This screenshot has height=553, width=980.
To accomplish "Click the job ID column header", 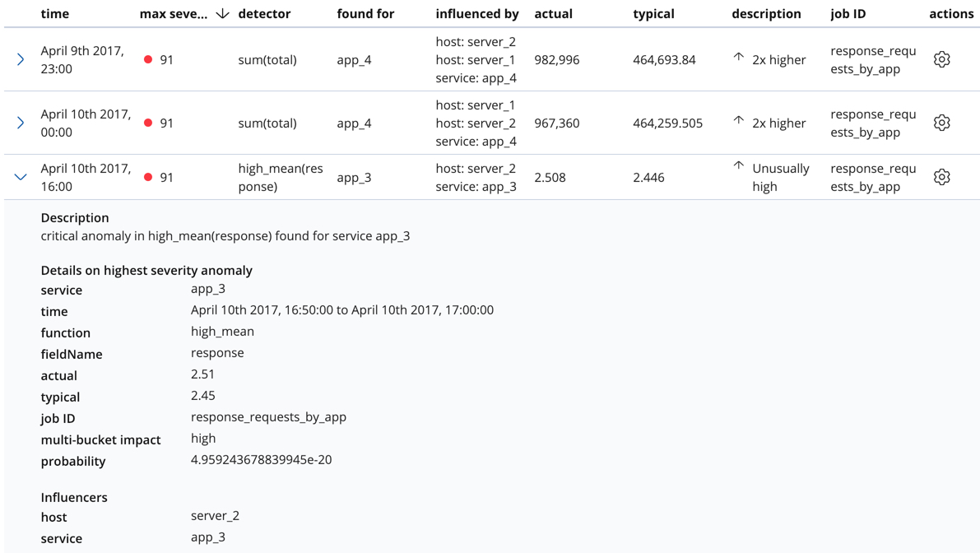I will [848, 14].
